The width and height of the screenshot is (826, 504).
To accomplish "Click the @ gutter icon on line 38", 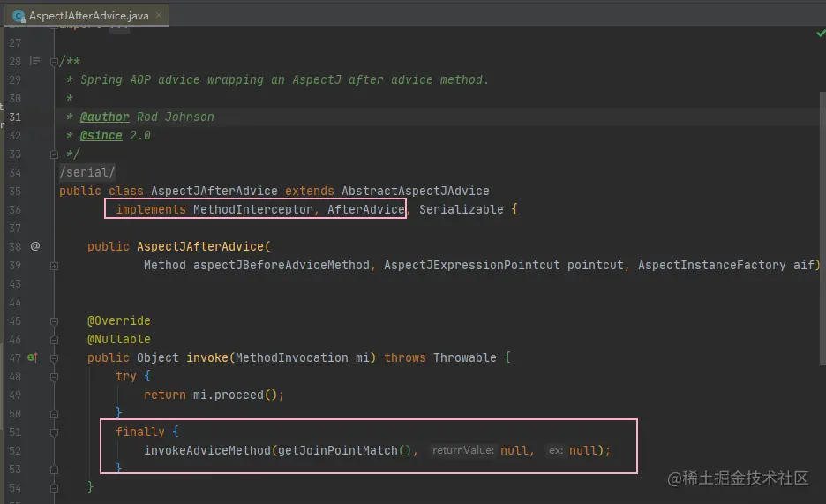I will click(x=34, y=246).
